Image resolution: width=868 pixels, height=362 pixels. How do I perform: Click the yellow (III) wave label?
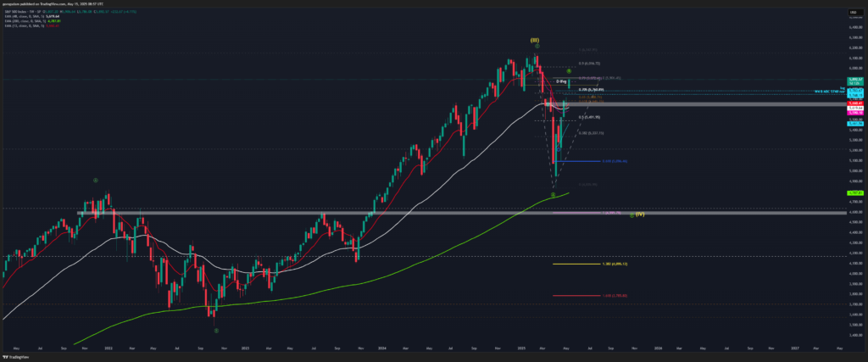pyautogui.click(x=535, y=40)
